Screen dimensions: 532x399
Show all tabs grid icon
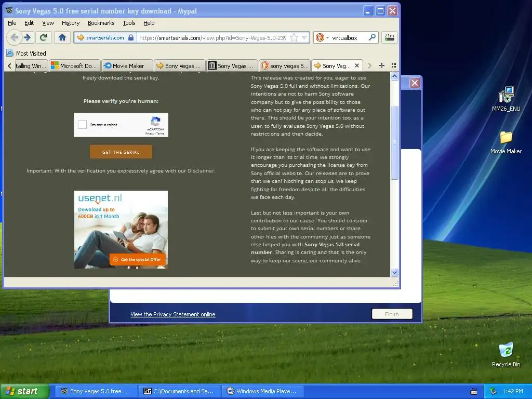tap(394, 65)
